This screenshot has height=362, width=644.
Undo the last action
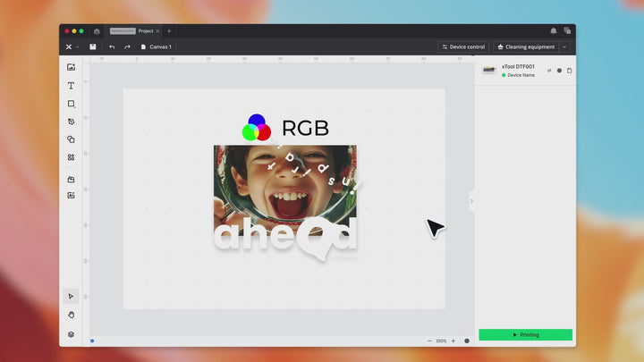coord(112,46)
